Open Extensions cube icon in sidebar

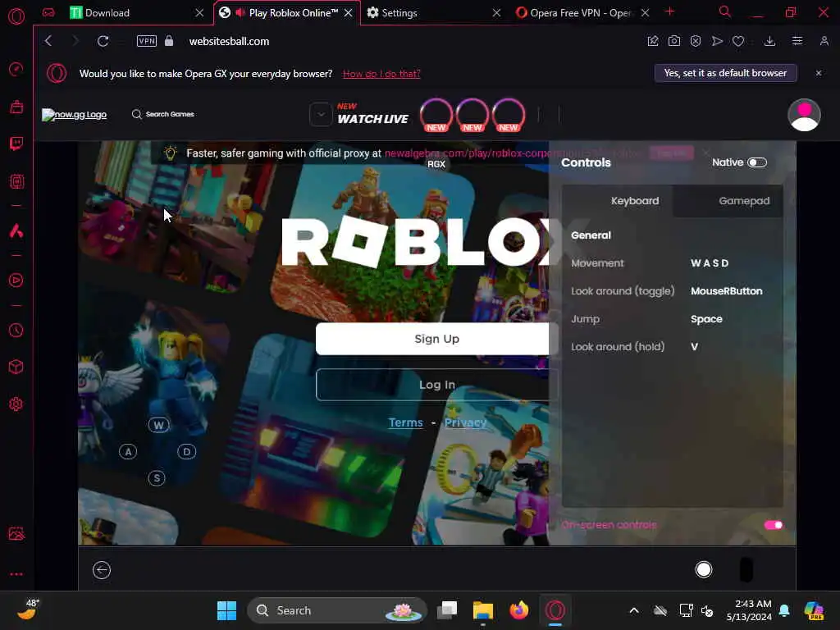pos(16,367)
